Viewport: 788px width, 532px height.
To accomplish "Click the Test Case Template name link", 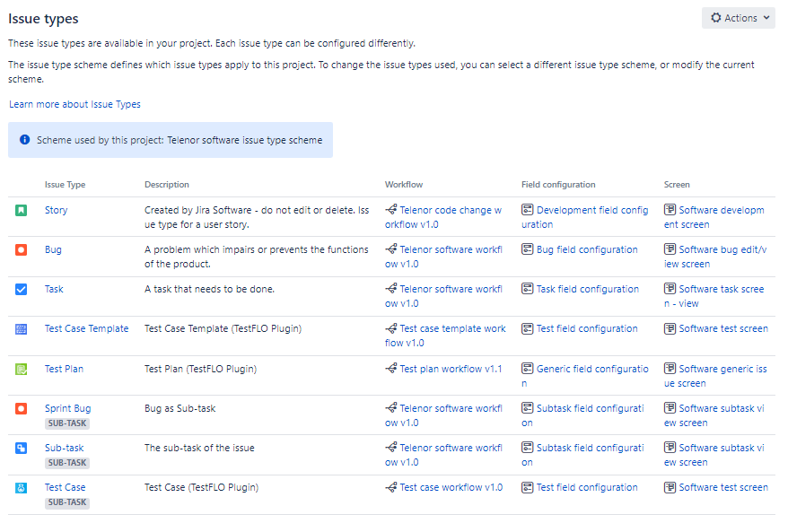I will [x=86, y=328].
